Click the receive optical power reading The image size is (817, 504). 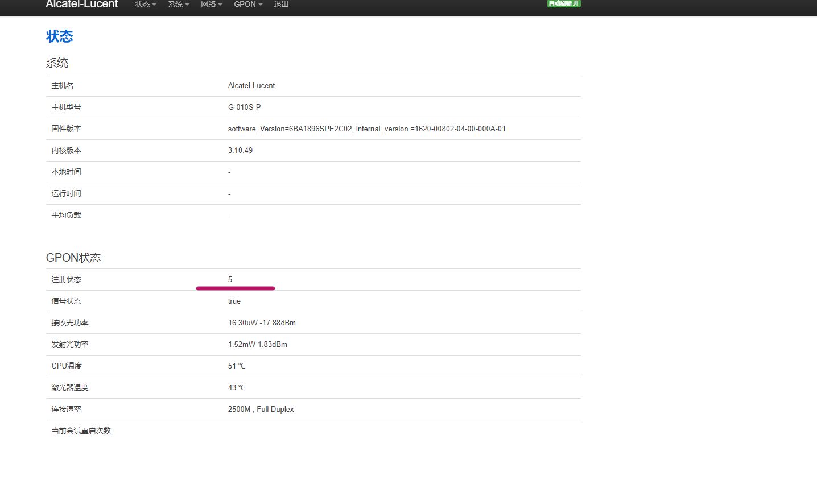262,323
